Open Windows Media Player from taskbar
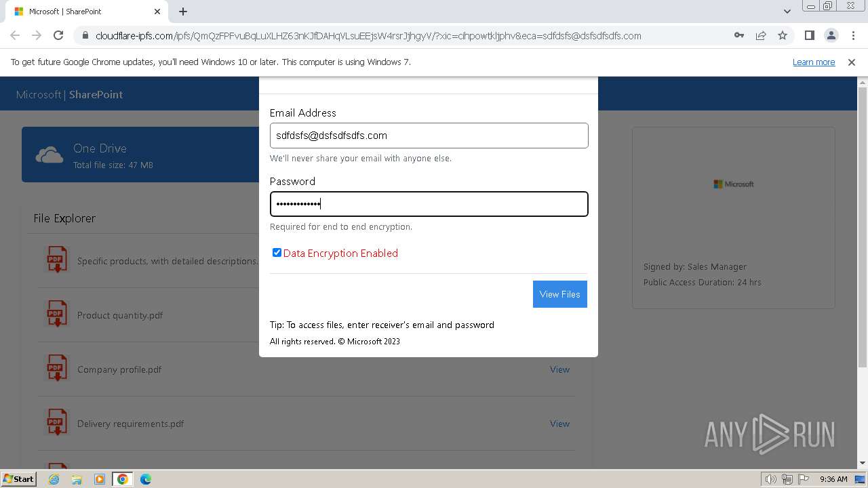This screenshot has width=868, height=488. coord(100,479)
